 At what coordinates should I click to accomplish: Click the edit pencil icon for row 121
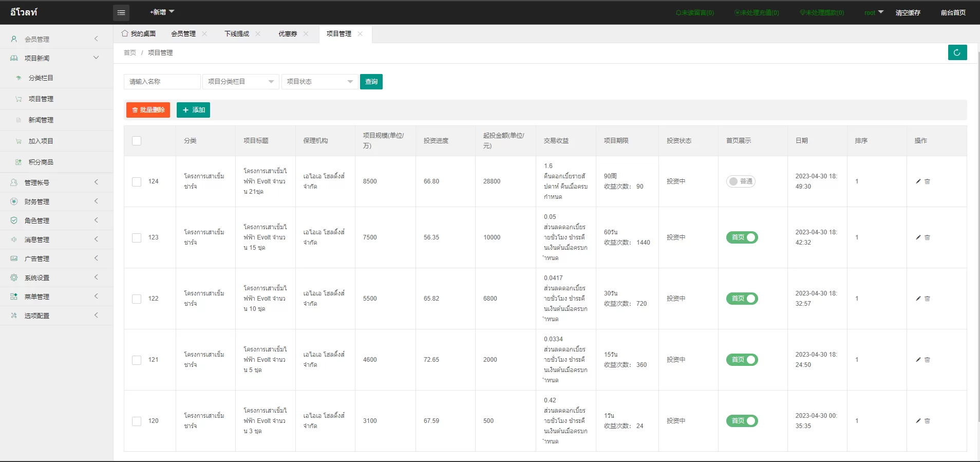918,360
